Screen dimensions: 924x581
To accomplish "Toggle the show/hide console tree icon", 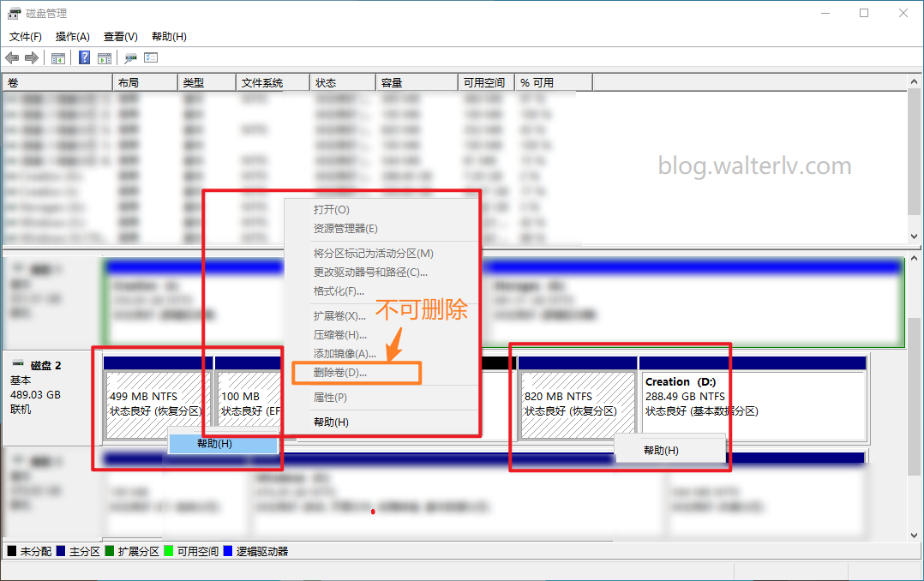I will coord(57,57).
